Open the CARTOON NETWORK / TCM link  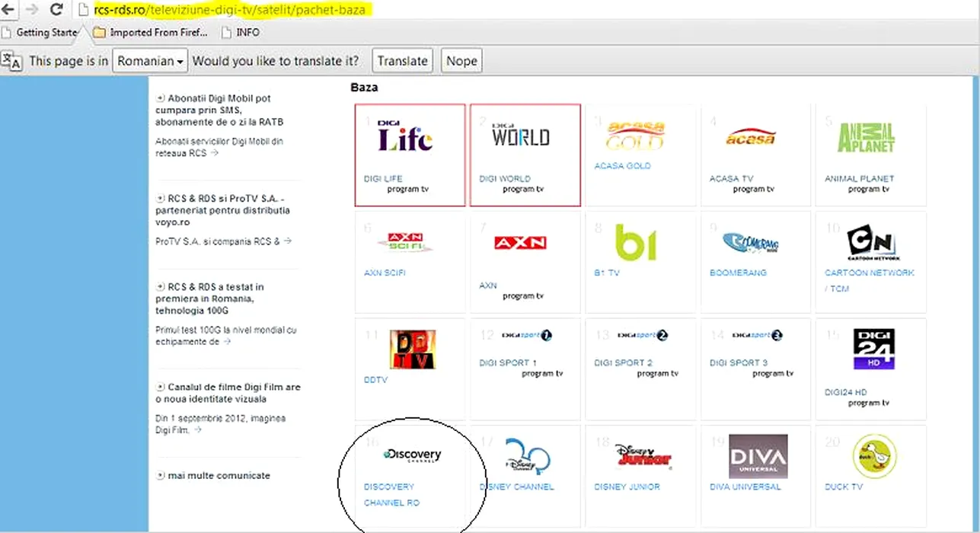click(x=870, y=280)
